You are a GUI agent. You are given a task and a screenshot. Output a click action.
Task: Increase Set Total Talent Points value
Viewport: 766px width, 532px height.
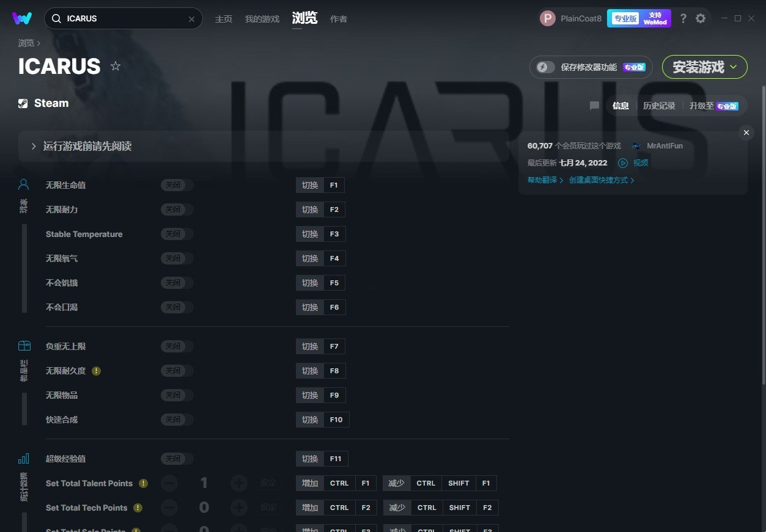tap(239, 483)
